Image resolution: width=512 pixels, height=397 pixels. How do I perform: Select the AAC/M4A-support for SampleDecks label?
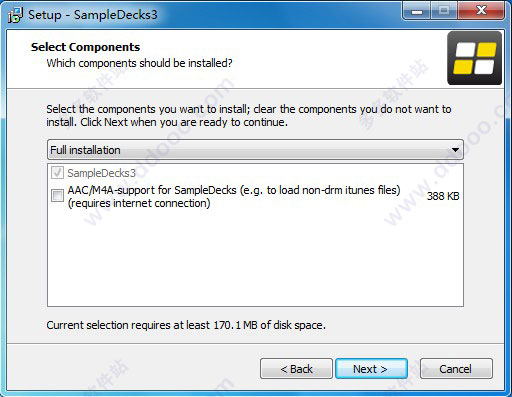point(234,196)
